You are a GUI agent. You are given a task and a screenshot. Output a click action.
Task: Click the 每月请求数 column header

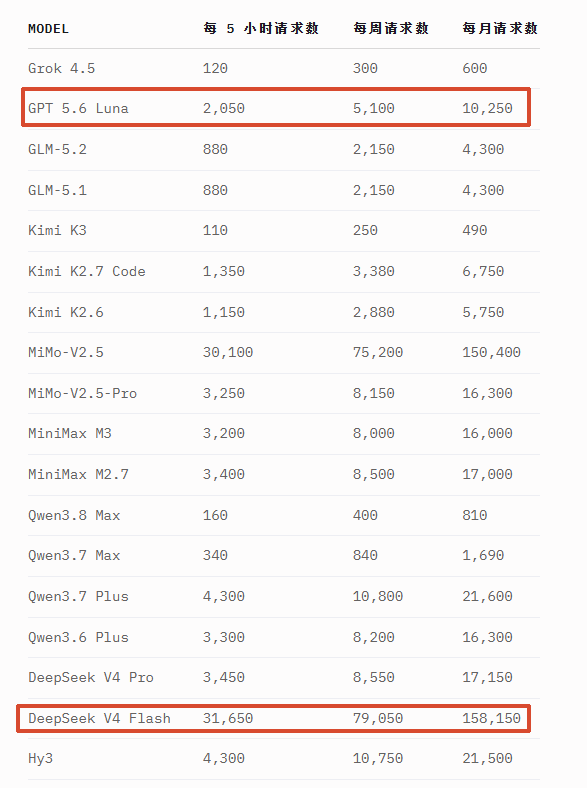(500, 29)
